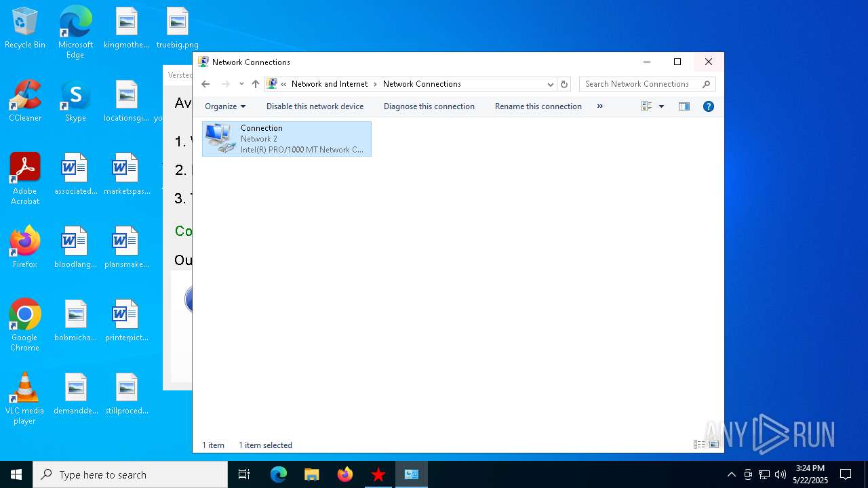Open File Explorer from taskbar
This screenshot has width=868, height=488.
point(311,474)
